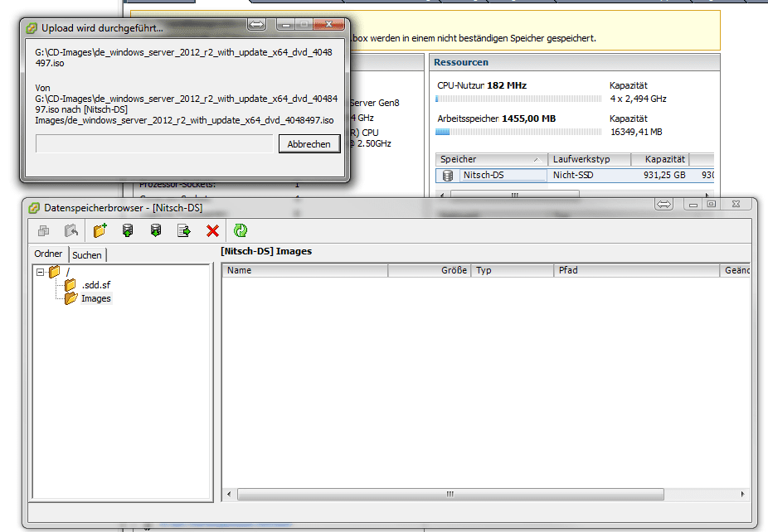The image size is (768, 532).
Task: Click the Ressourcen panel header
Action: pyautogui.click(x=575, y=63)
